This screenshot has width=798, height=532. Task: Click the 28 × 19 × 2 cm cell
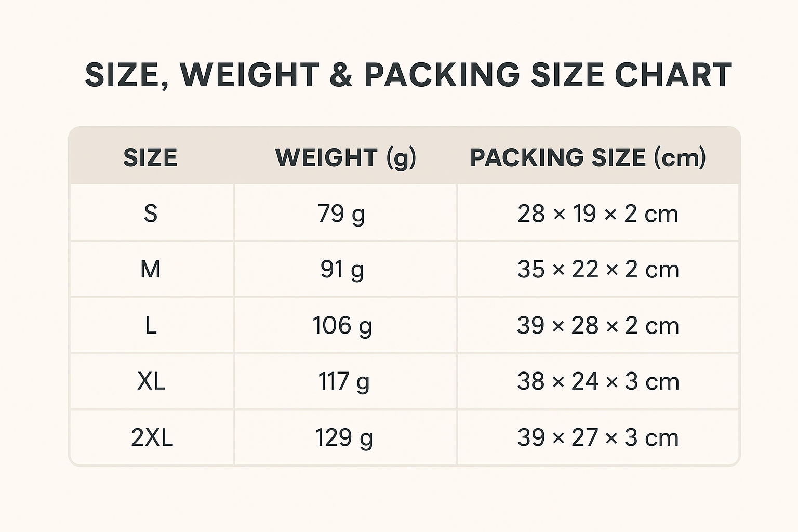[598, 214]
